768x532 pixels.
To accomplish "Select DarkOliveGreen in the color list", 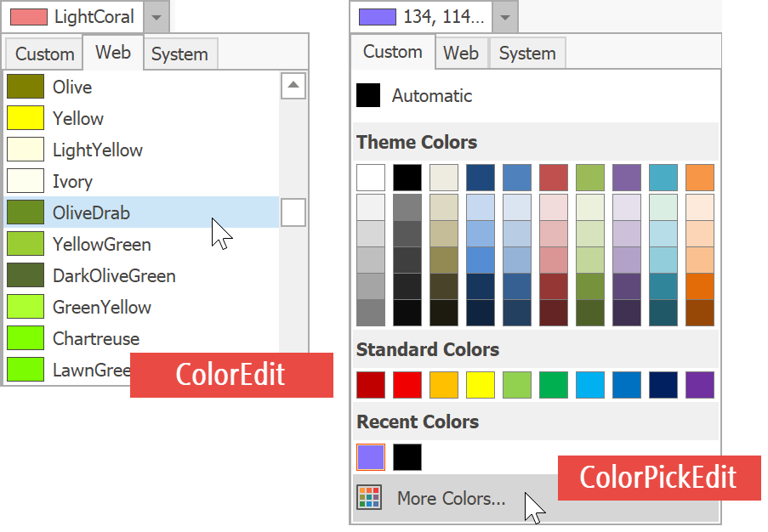I will [113, 275].
